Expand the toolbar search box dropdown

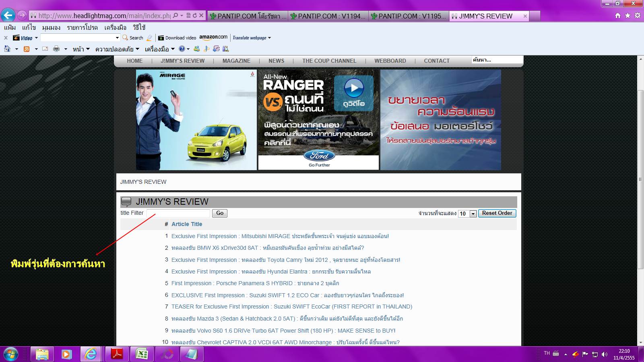coord(117,38)
